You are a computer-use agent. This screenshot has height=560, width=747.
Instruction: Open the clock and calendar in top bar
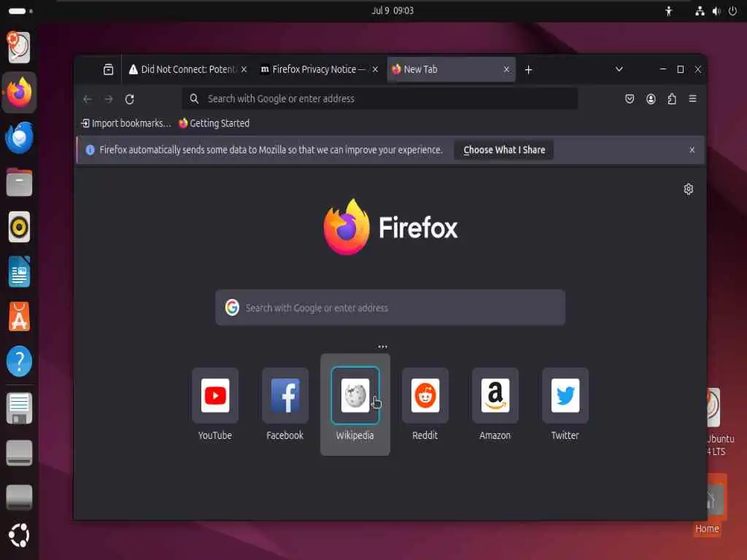392,10
